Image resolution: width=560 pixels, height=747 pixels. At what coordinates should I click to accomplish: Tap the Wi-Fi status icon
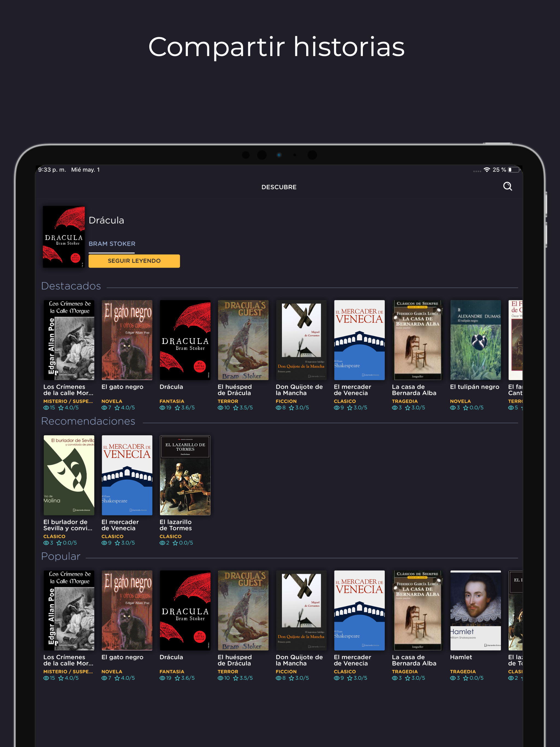pyautogui.click(x=487, y=170)
